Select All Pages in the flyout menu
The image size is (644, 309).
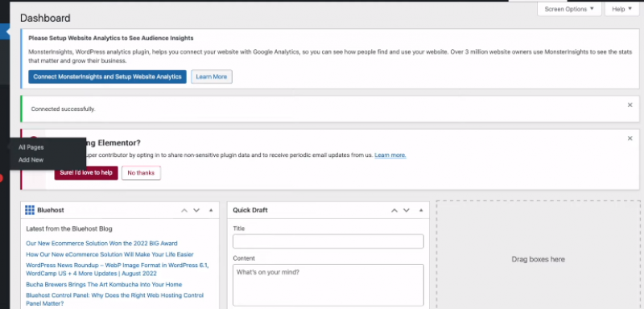click(x=31, y=147)
